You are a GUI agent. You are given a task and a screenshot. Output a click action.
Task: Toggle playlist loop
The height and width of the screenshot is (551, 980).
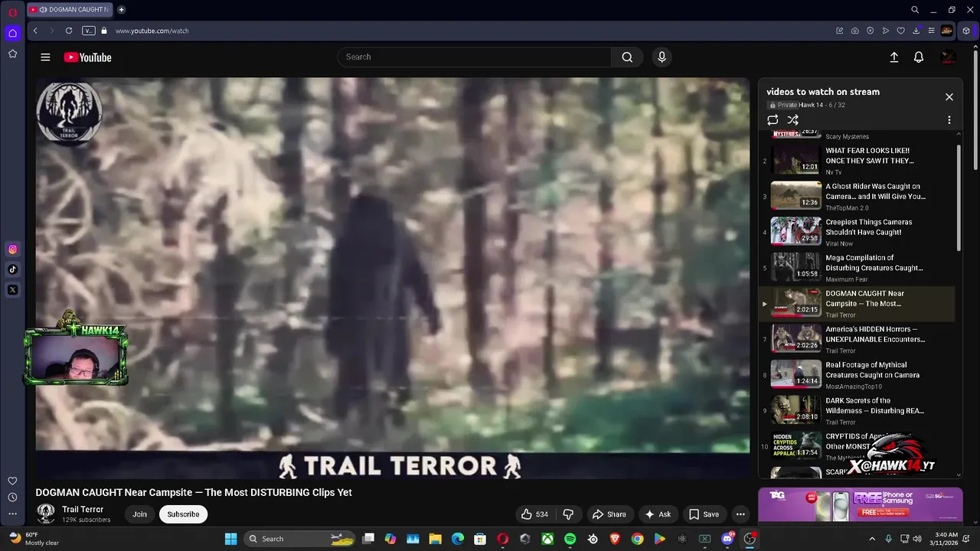click(x=773, y=120)
